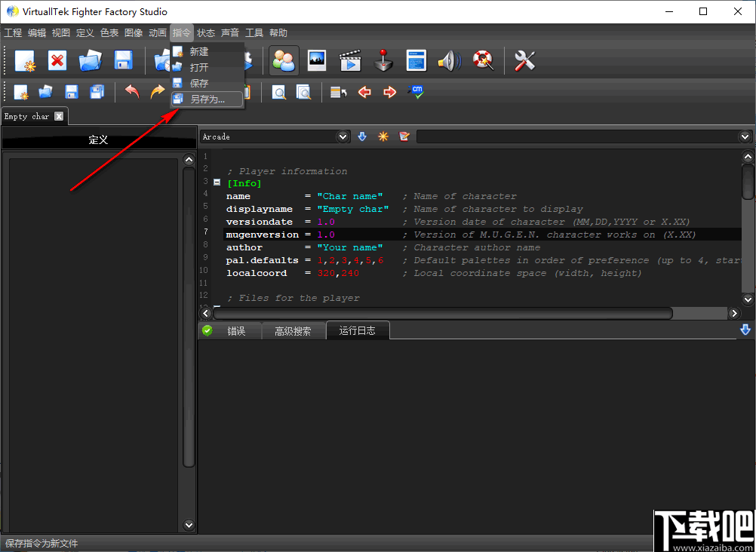Click code editor horizontal scroll left arrow

click(x=206, y=314)
